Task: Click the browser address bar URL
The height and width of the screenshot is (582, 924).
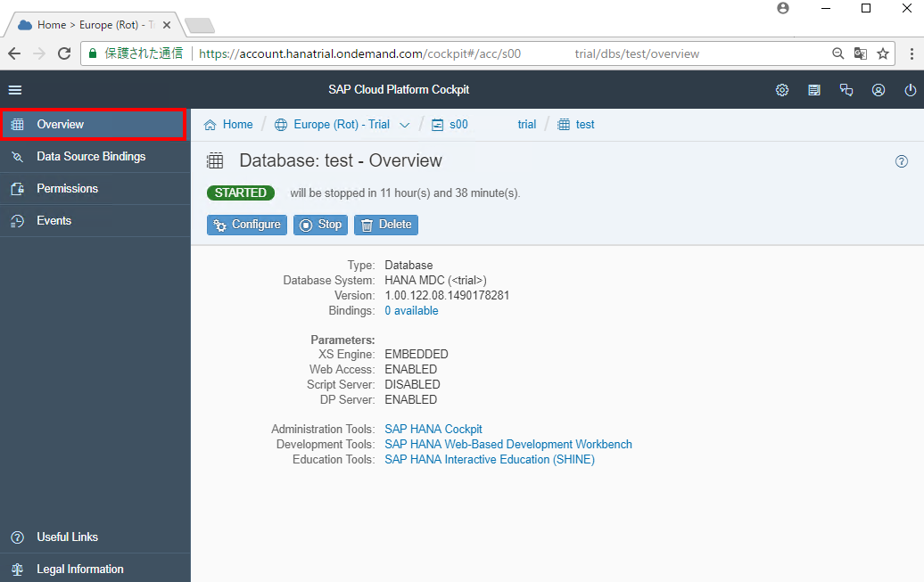Action: point(449,53)
